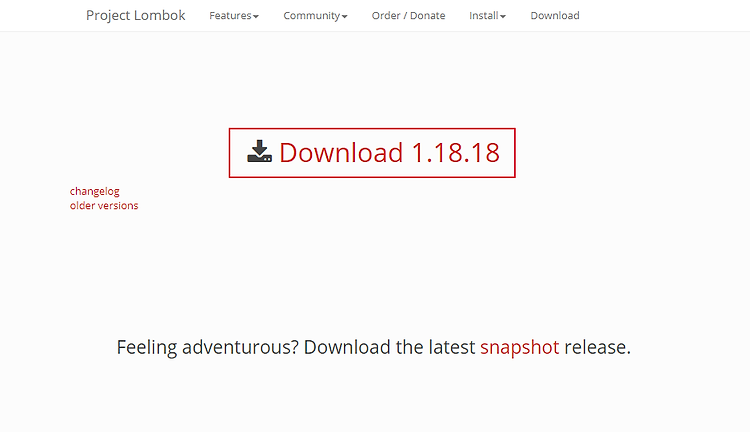Open the changelog link
Image resolution: width=750 pixels, height=432 pixels.
[x=95, y=191]
